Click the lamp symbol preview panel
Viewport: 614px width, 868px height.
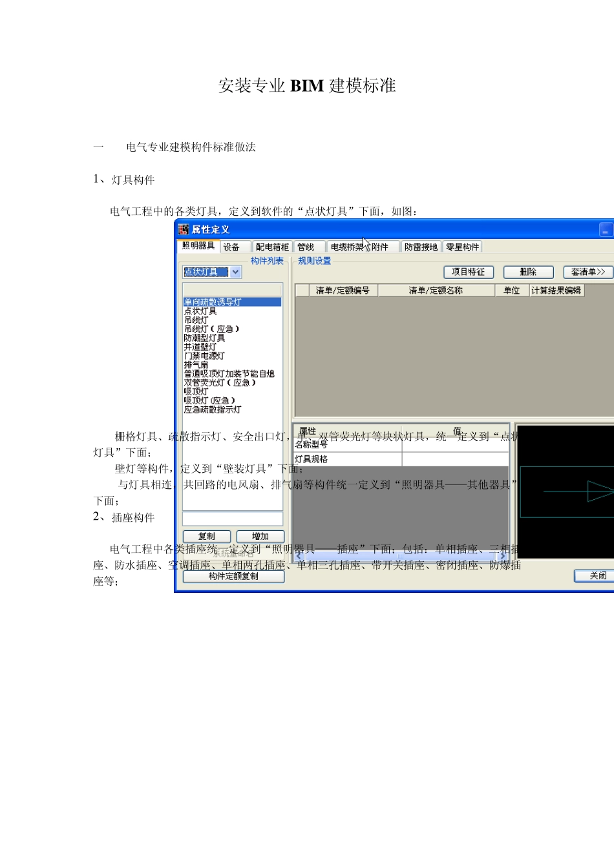point(566,491)
